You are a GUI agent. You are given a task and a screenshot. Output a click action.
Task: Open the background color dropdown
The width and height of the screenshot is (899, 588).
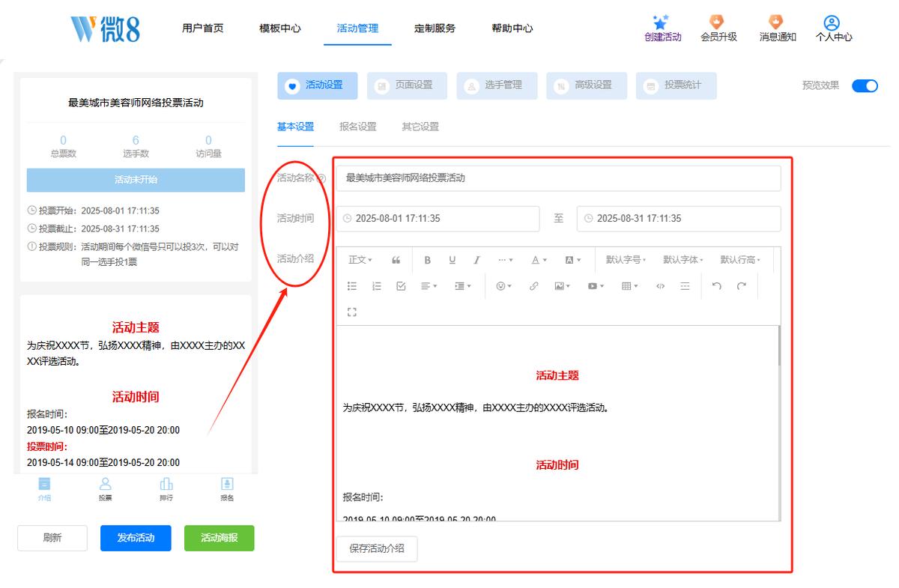point(573,260)
